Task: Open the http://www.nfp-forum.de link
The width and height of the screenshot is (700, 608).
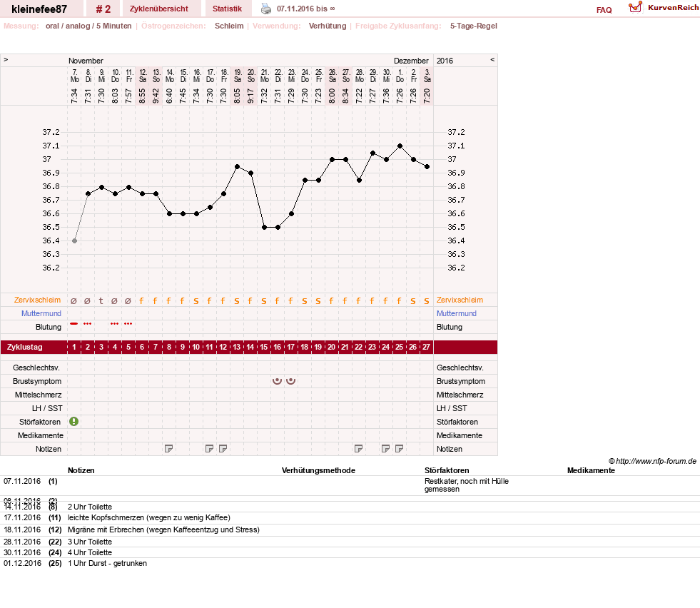Action: pyautogui.click(x=656, y=461)
